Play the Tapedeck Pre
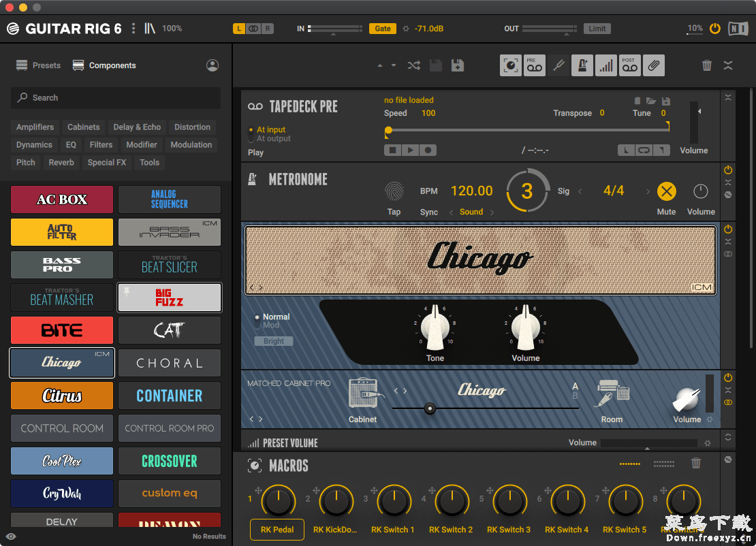 point(410,150)
